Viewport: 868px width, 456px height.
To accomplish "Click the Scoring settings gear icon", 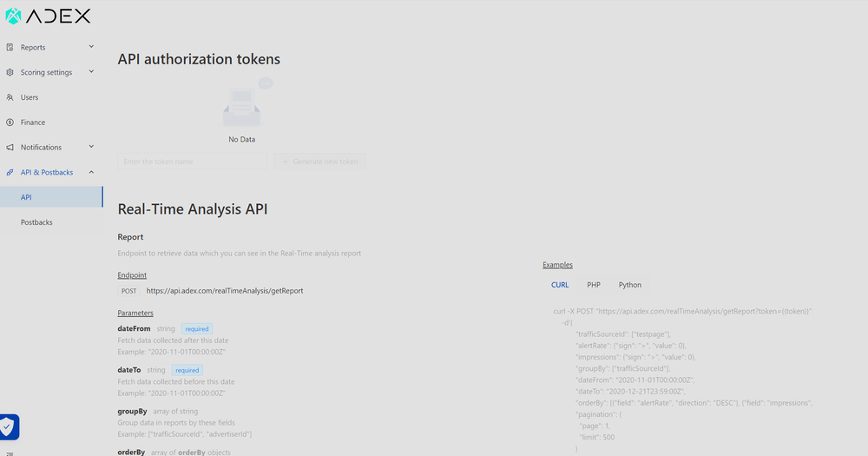I will click(10, 73).
